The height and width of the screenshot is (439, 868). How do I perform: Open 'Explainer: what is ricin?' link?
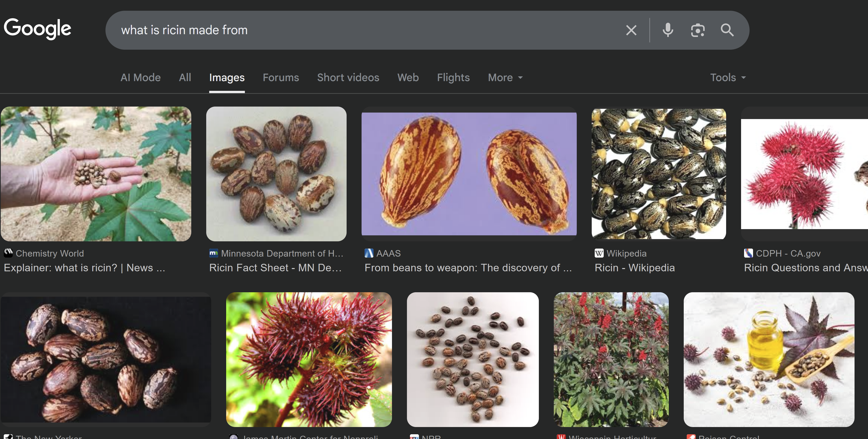point(84,268)
